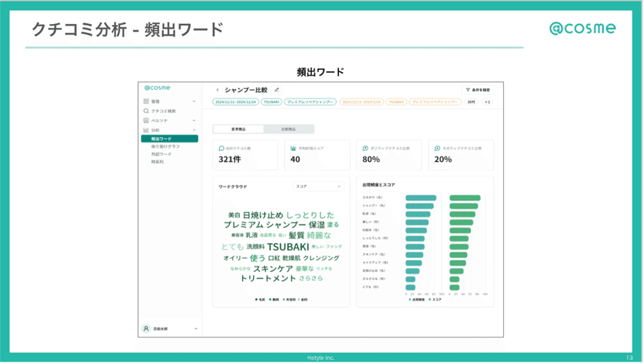Image resolution: width=644 pixels, height=364 pixels.
Task: Click the green TSUBAKI filter chip
Action: 272,101
